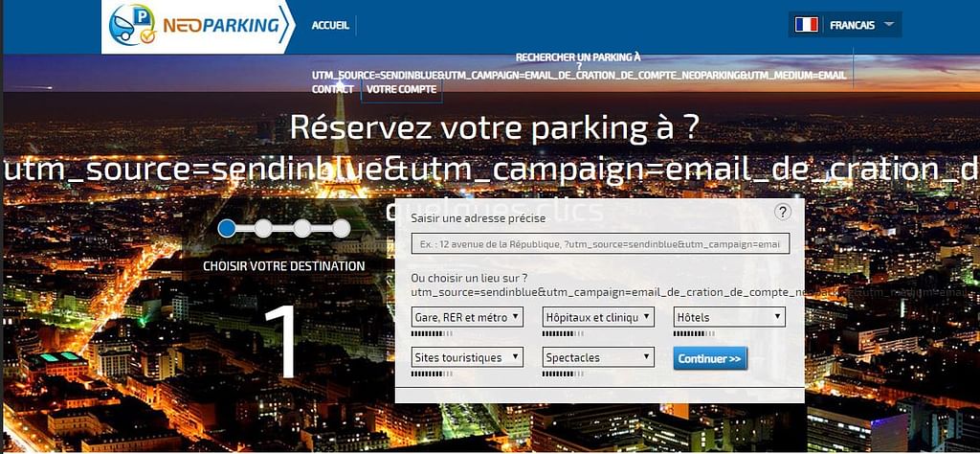Open the question mark help icon

click(783, 213)
